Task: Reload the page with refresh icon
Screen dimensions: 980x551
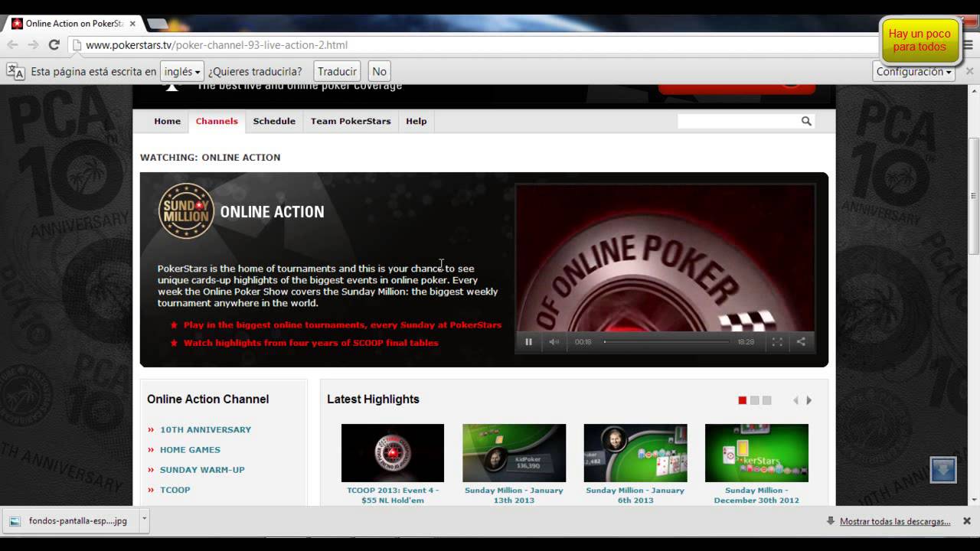Action: (54, 45)
